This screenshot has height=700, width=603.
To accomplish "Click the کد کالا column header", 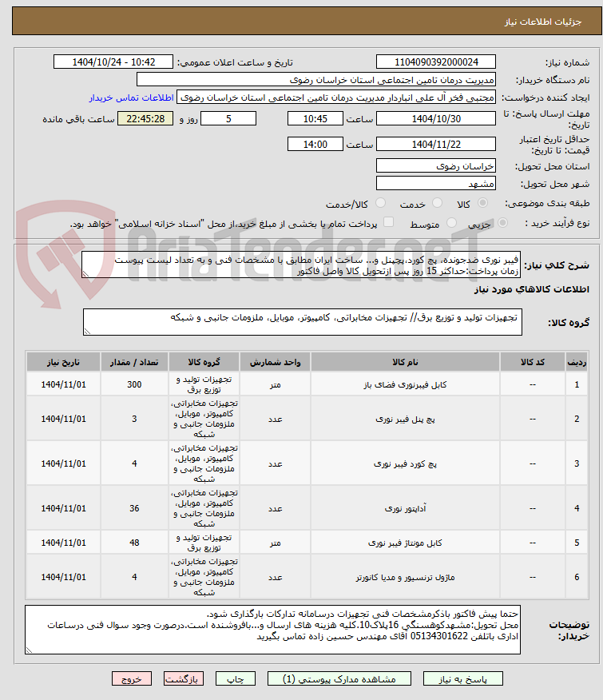I will 533,362.
